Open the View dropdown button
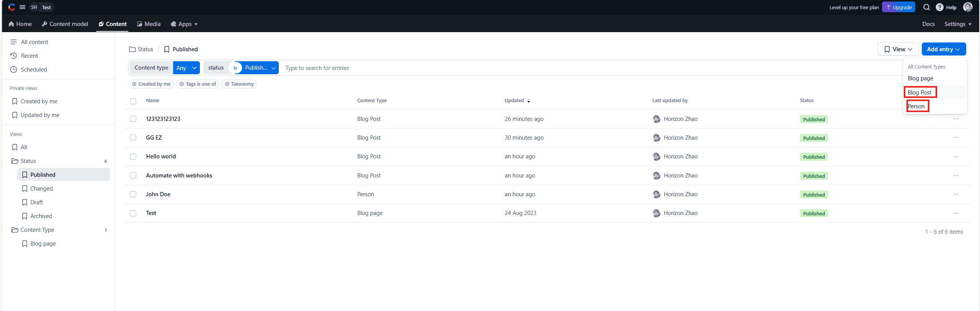This screenshot has height=311, width=980. point(898,49)
